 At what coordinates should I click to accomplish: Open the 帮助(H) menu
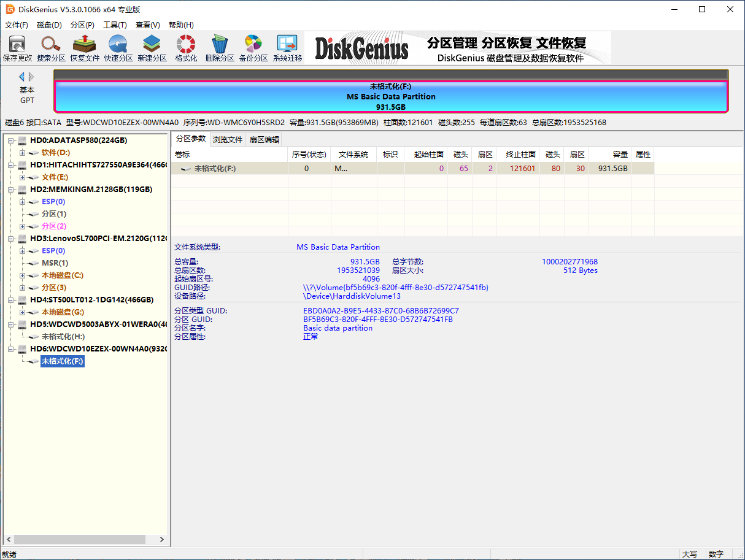pyautogui.click(x=181, y=25)
